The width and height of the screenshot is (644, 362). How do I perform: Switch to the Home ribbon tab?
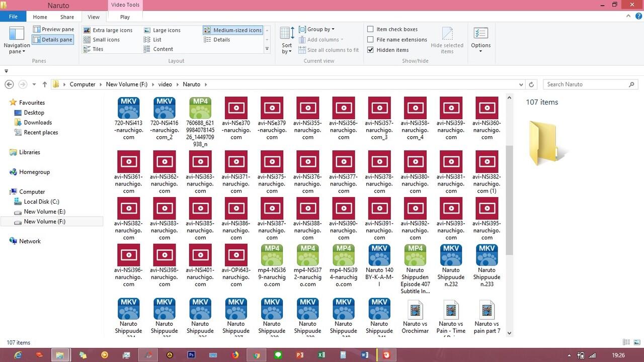pos(40,17)
